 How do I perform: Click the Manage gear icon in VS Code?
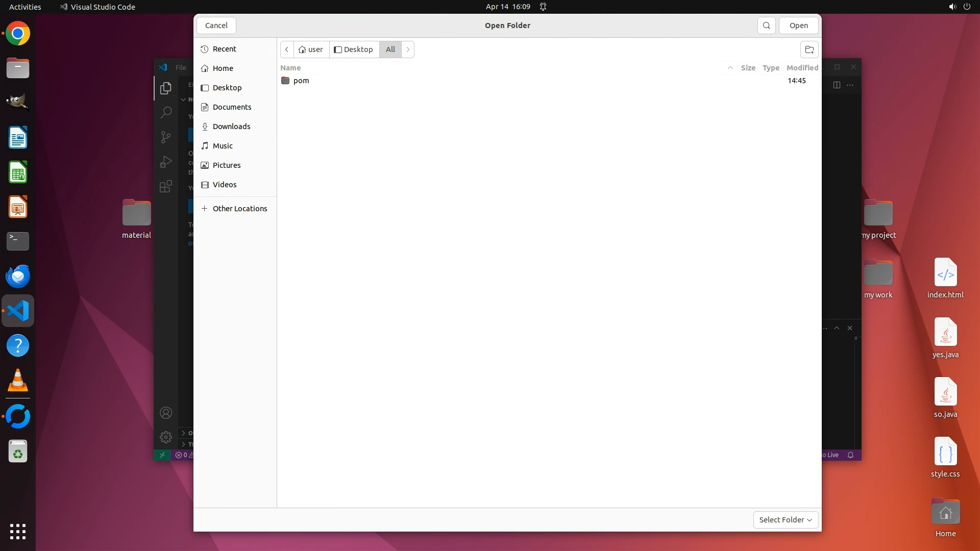click(x=165, y=437)
